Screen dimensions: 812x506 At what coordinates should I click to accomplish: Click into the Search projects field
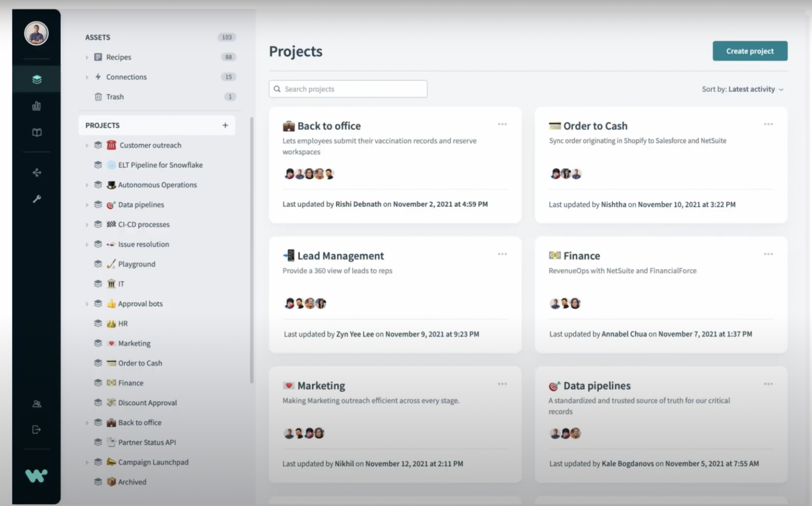(347, 88)
